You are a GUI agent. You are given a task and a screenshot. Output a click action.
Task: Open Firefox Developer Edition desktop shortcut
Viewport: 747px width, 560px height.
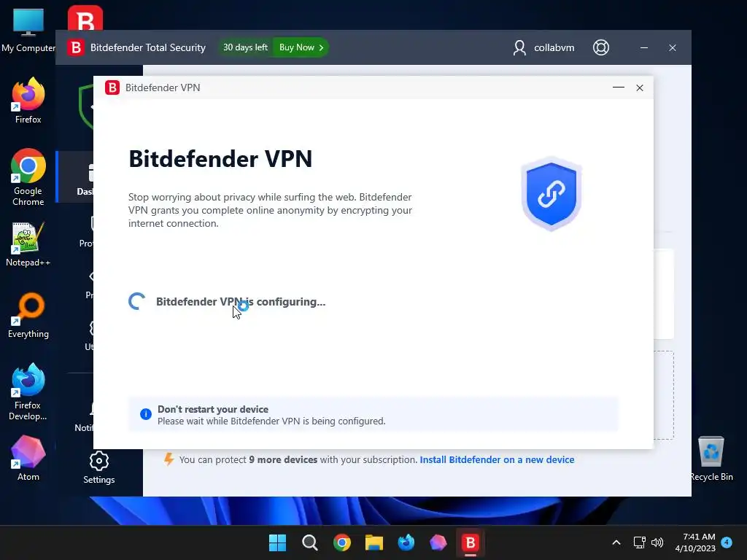click(28, 392)
